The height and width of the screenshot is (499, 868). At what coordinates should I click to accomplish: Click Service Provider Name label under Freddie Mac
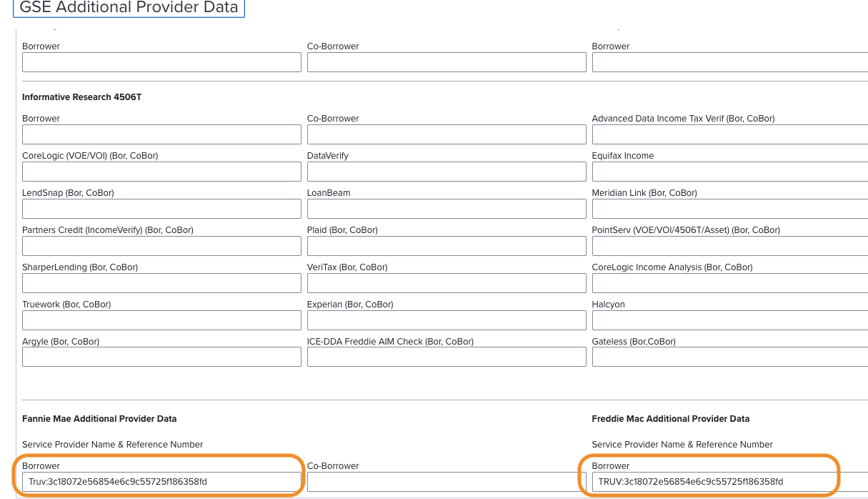[682, 445]
